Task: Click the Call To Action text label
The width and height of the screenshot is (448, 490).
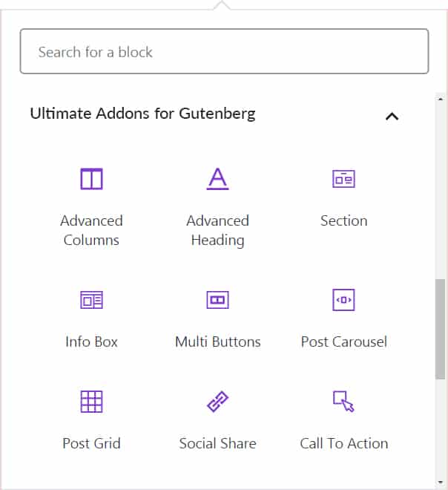Action: [x=343, y=443]
